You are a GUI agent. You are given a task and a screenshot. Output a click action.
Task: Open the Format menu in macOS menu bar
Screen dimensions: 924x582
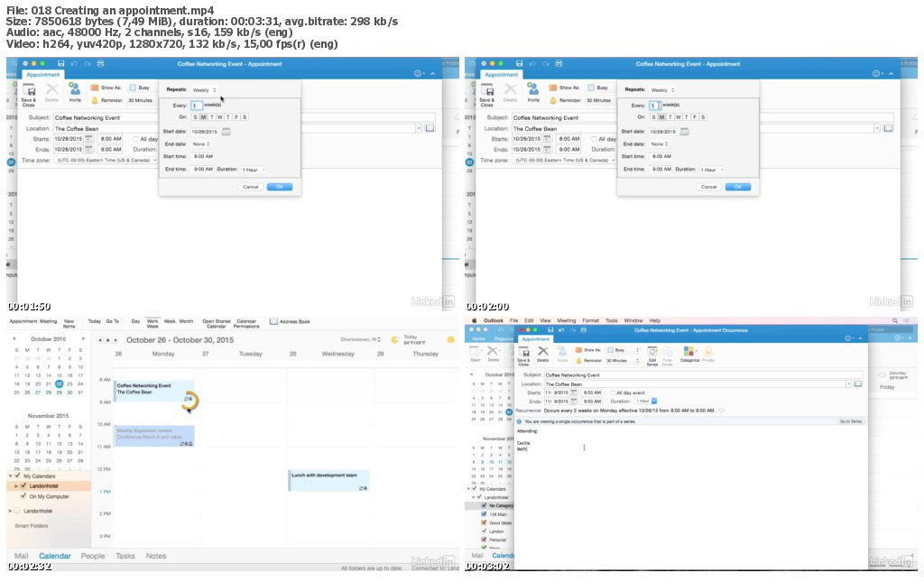tap(590, 321)
